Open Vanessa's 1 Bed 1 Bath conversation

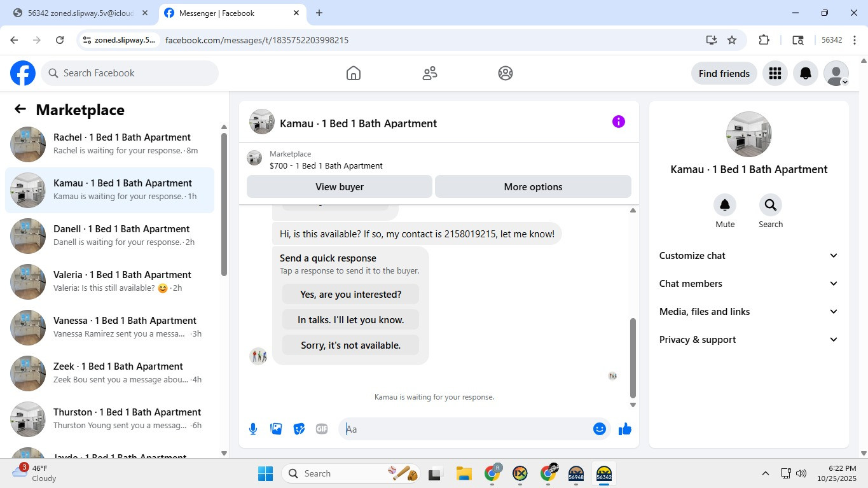[109, 328]
